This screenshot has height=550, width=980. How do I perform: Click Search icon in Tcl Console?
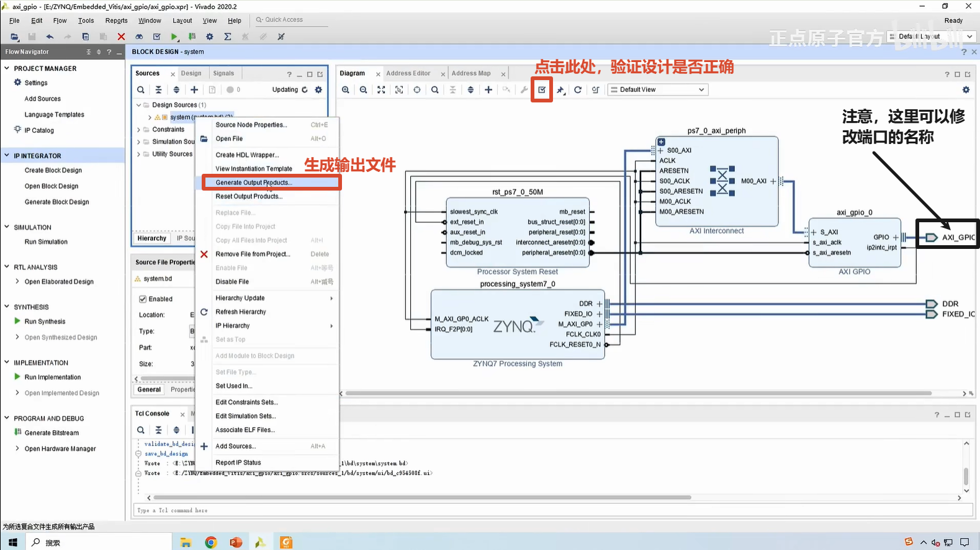141,430
